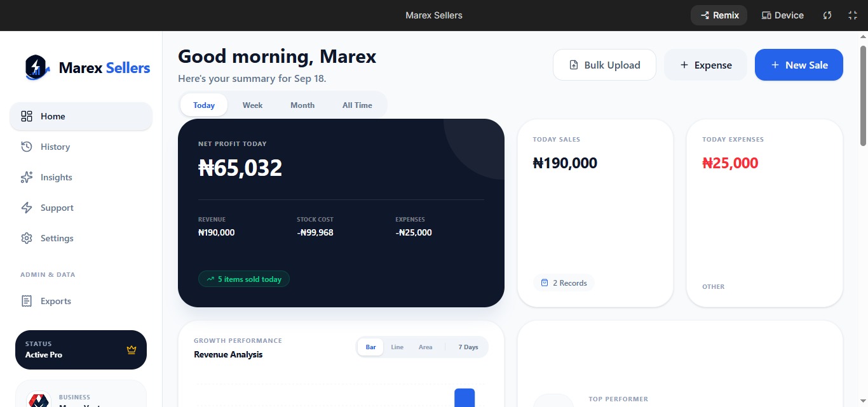Screen dimensions: 868x407
Task: Click the OTHER label in expenses card
Action: tap(714, 286)
